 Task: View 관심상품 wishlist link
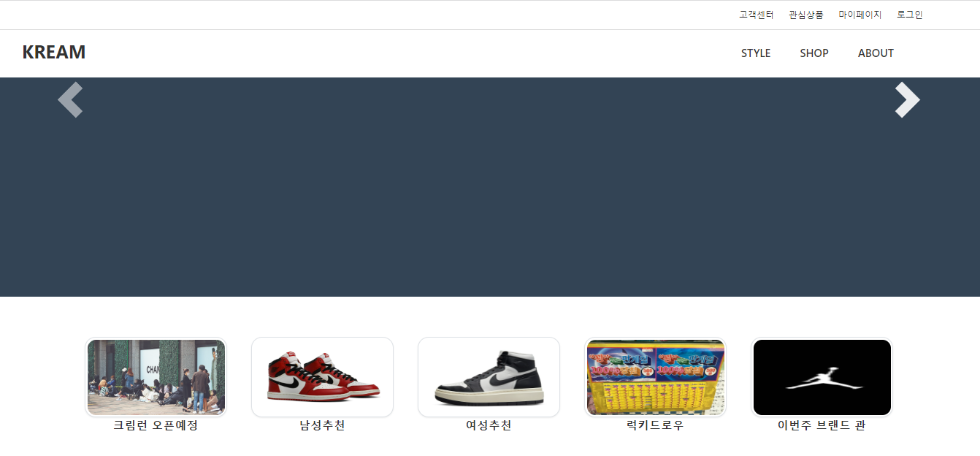(x=805, y=15)
